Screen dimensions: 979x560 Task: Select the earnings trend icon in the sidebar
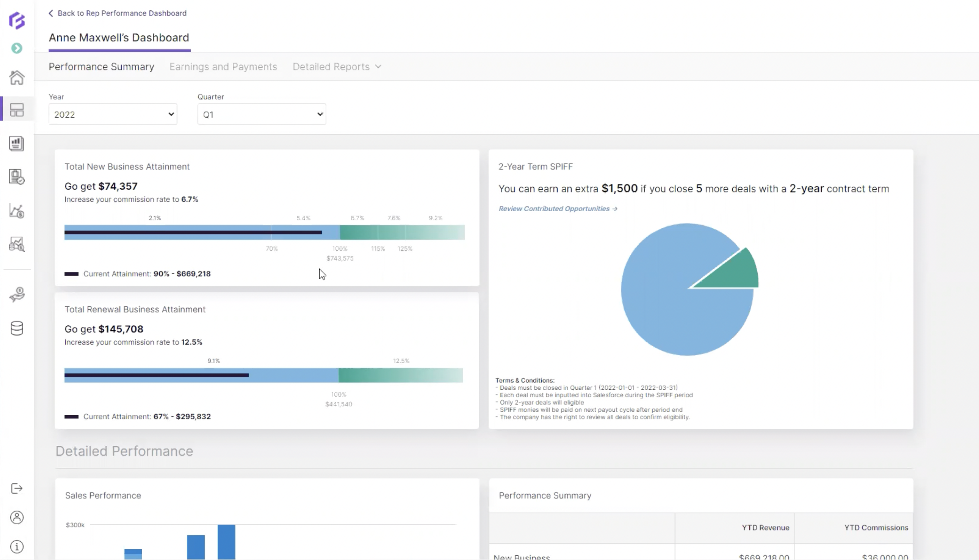click(x=17, y=211)
